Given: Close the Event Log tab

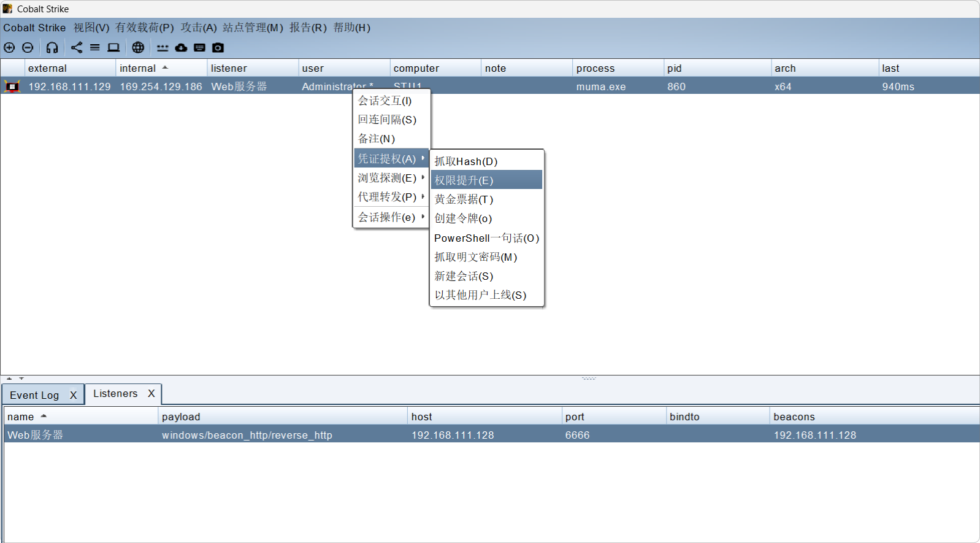Looking at the screenshot, I should click(74, 395).
